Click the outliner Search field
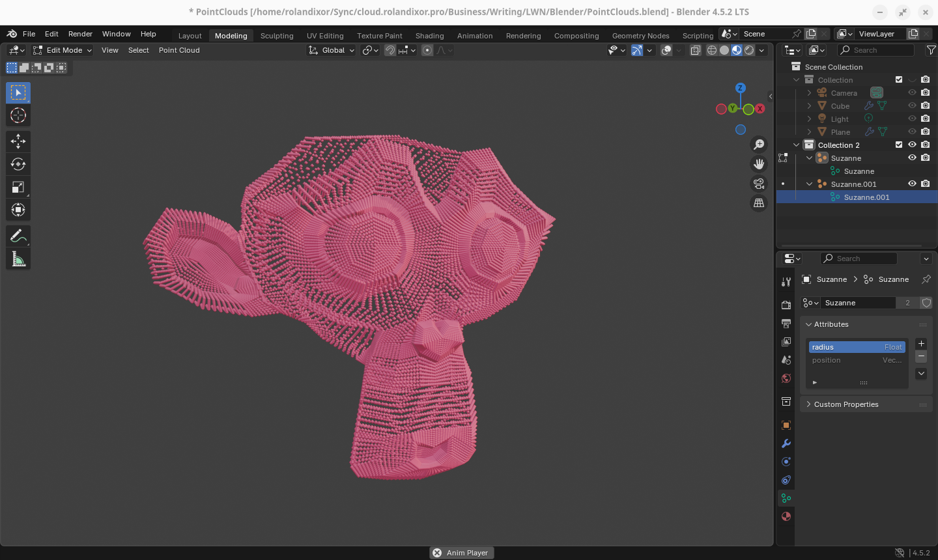This screenshot has width=938, height=560. pos(875,50)
